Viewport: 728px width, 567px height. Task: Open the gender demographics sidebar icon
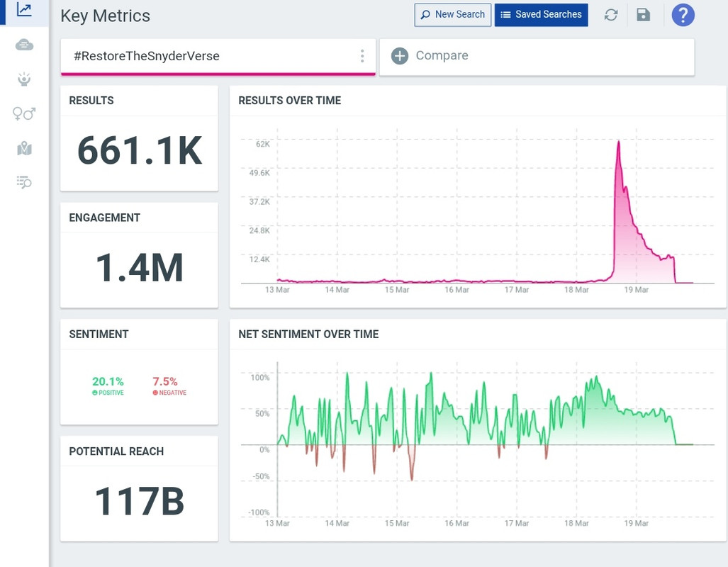click(24, 113)
